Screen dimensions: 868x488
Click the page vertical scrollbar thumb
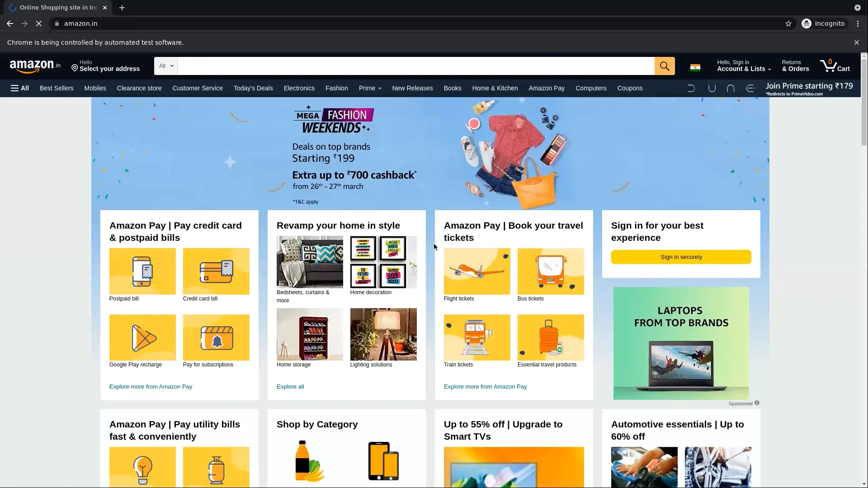[x=864, y=102]
